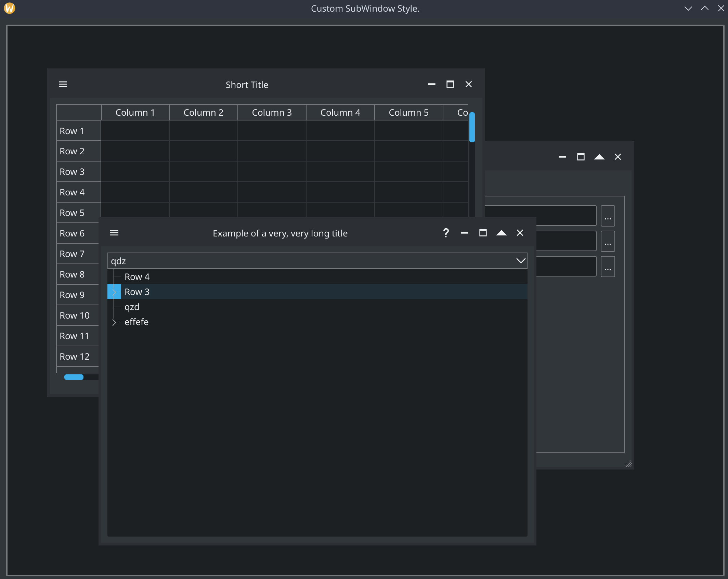
Task: Click the Column 2 header
Action: [204, 112]
